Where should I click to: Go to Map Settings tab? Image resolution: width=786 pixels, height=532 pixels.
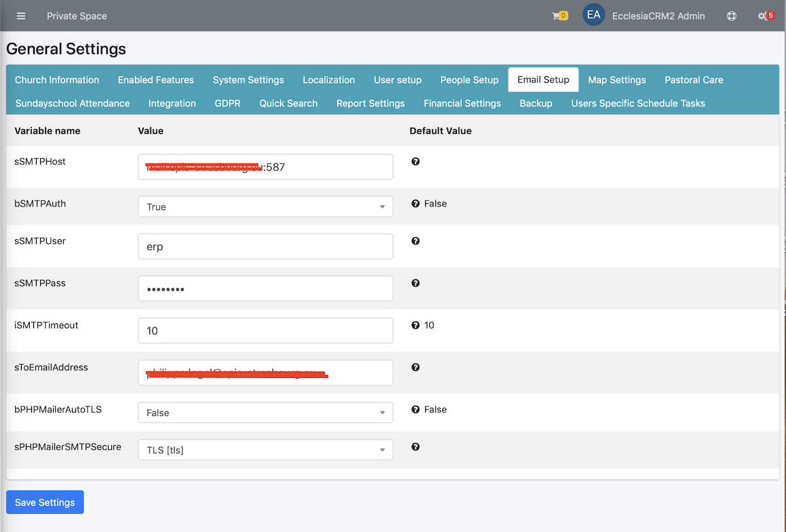pyautogui.click(x=617, y=79)
